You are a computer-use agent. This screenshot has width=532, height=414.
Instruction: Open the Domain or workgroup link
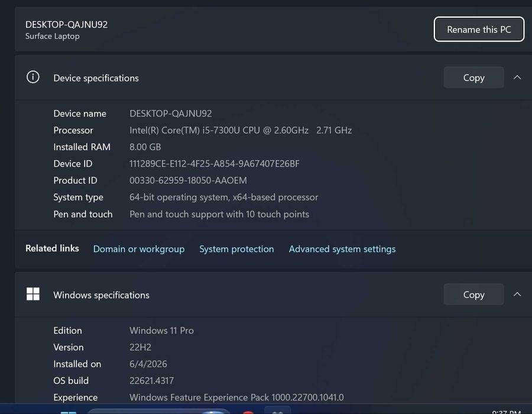[x=139, y=249]
